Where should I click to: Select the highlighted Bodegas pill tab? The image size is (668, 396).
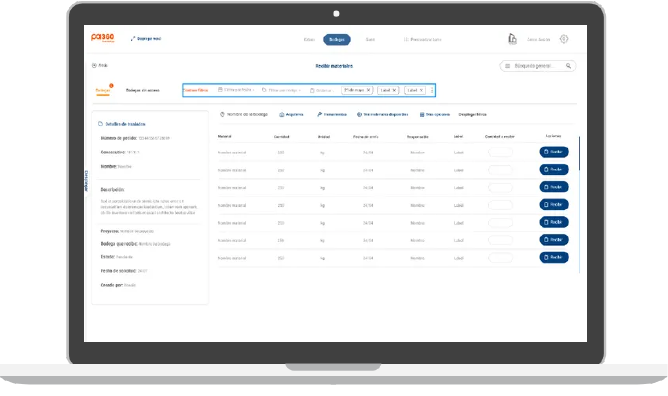coord(337,40)
